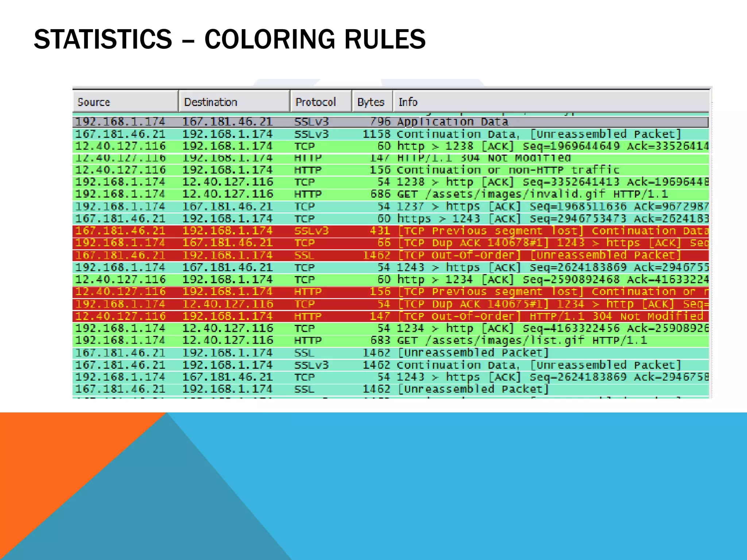Sort by the Info column header
Viewport: 747px width, 560px height.
point(551,102)
